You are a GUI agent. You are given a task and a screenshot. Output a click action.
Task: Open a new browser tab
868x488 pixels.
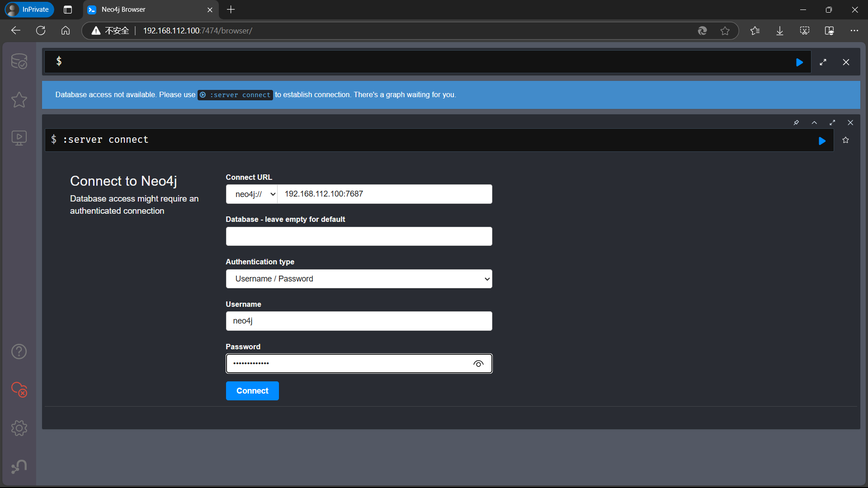(231, 9)
